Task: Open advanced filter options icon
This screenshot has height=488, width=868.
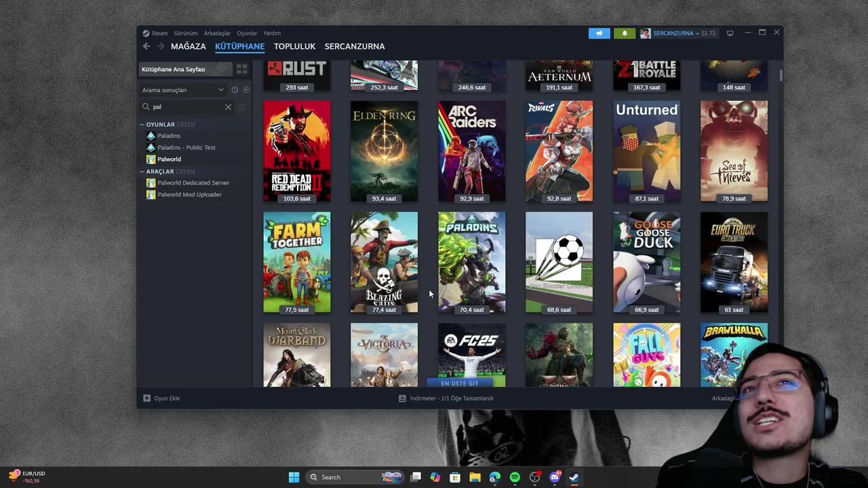Action: [x=242, y=107]
